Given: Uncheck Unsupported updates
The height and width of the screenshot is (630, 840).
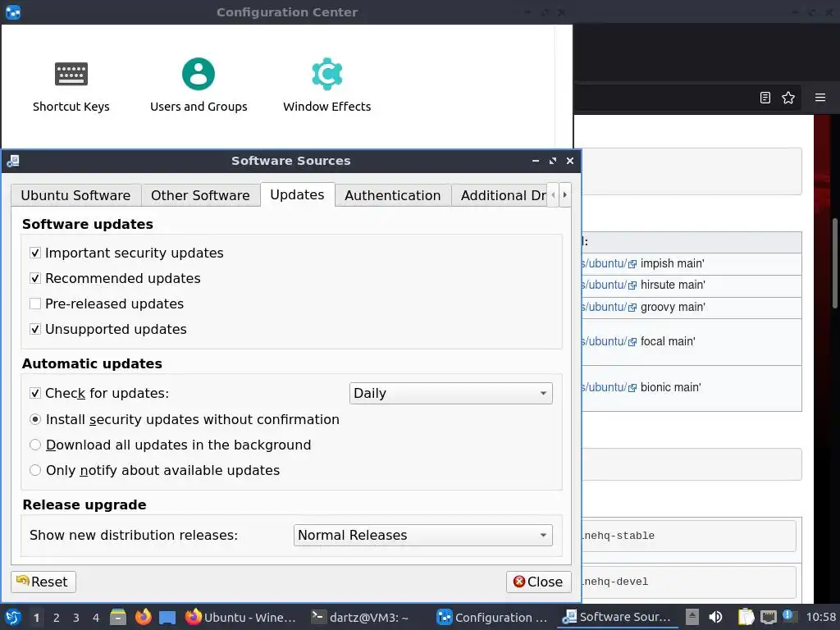Looking at the screenshot, I should (35, 330).
